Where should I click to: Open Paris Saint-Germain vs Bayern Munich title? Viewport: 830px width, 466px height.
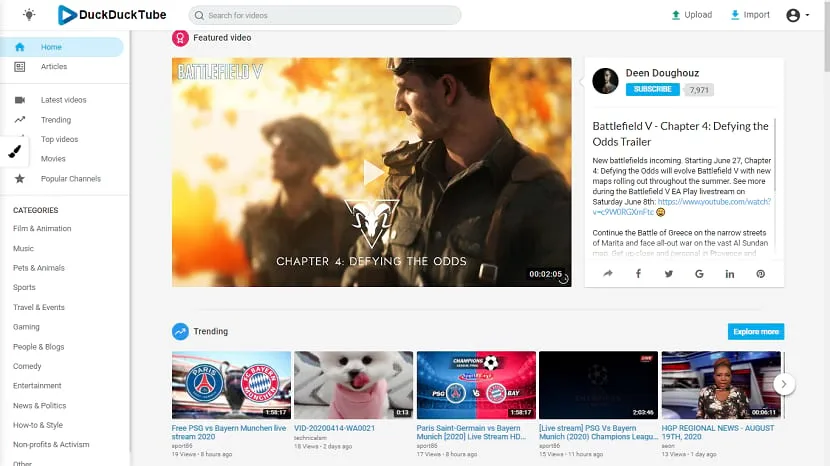coord(471,432)
